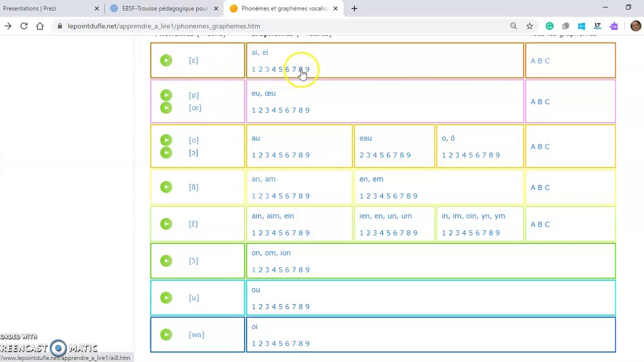The image size is (644, 362).
Task: Play the [ø] phoneme sound
Action: [166, 95]
